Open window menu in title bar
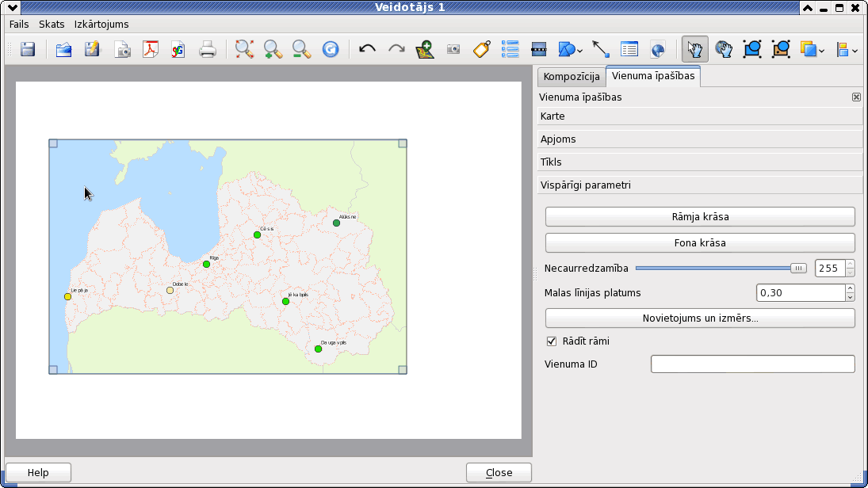 [12, 7]
